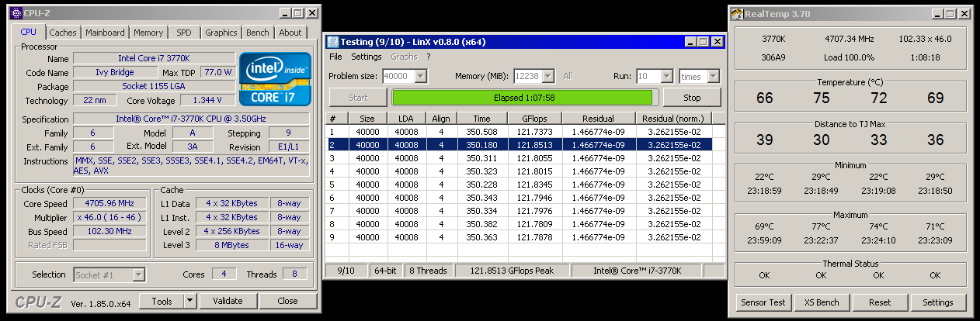Click the Intel Core i7 logo in CPU-Z
The width and height of the screenshot is (980, 321).
coord(275,79)
